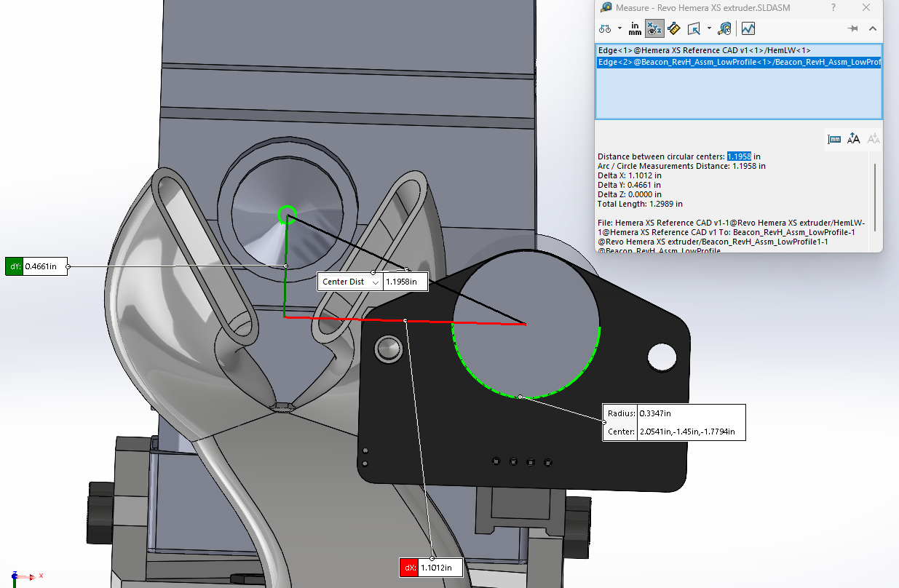
Task: Open the Arc/Circle Measurements tool
Action: [606, 28]
